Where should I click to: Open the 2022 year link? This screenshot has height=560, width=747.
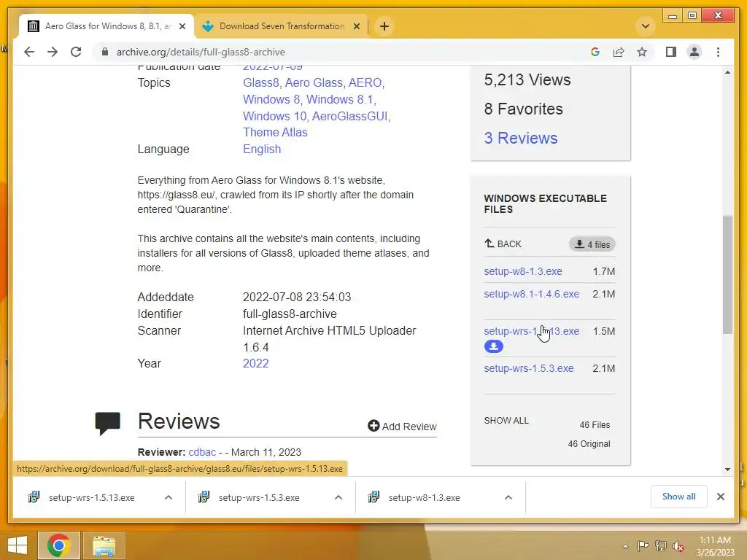pyautogui.click(x=256, y=363)
